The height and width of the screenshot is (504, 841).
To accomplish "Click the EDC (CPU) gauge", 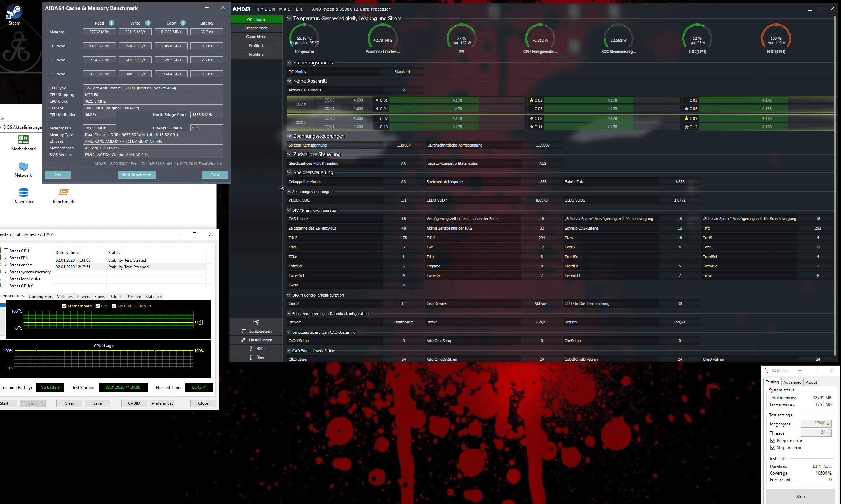I will (x=776, y=39).
